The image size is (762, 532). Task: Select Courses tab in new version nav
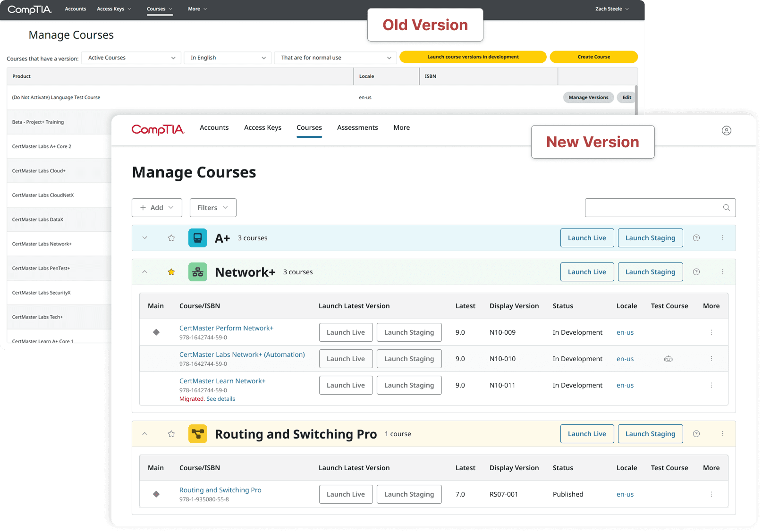point(309,127)
